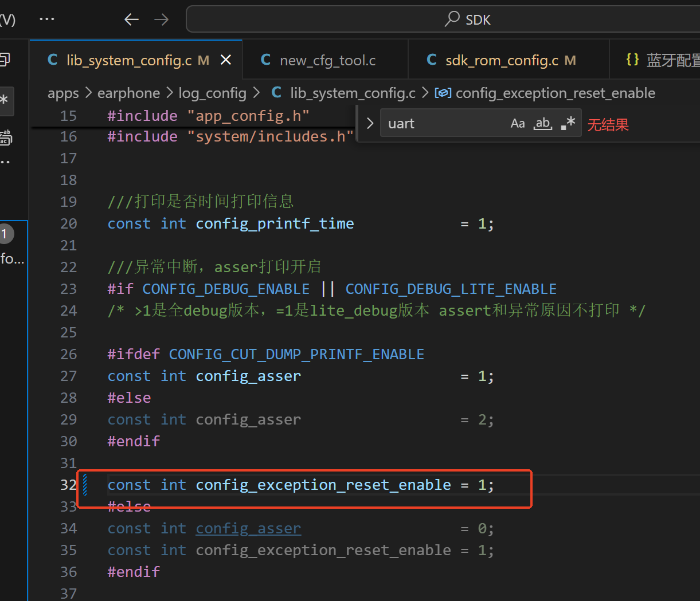The image size is (700, 601).
Task: Go forward with the right arrow
Action: click(162, 19)
